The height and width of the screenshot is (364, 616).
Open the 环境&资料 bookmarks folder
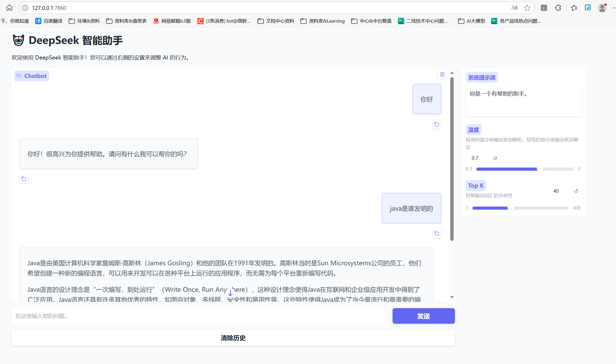coord(84,21)
